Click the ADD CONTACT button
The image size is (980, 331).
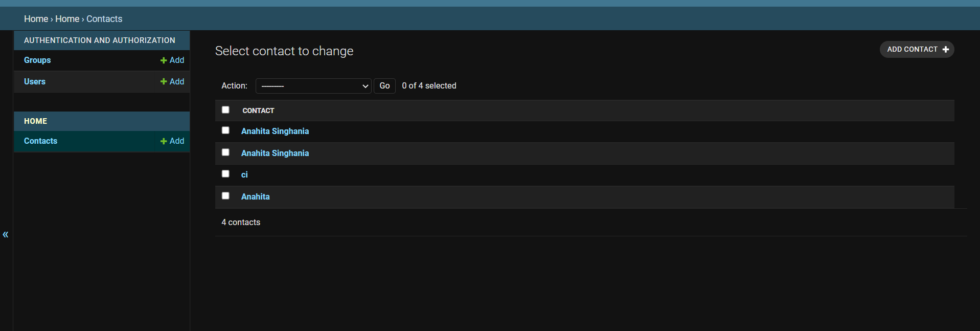(917, 49)
